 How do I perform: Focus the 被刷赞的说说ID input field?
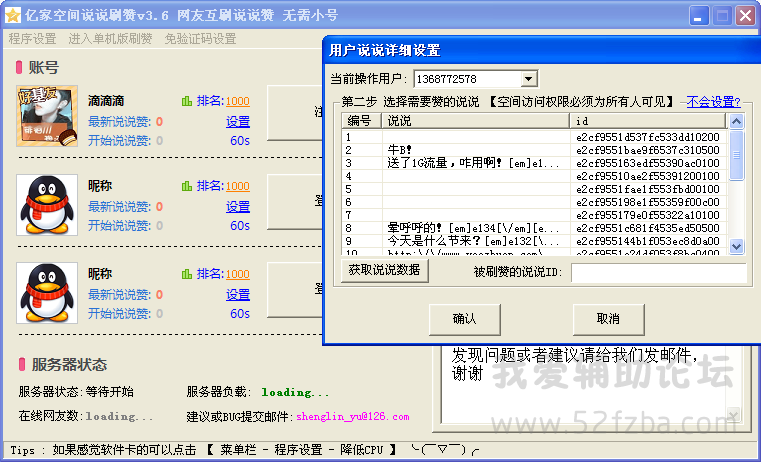(x=659, y=273)
